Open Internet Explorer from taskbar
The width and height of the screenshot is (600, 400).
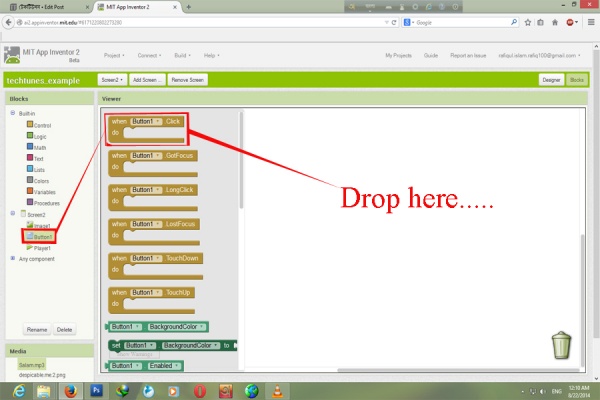[18, 391]
